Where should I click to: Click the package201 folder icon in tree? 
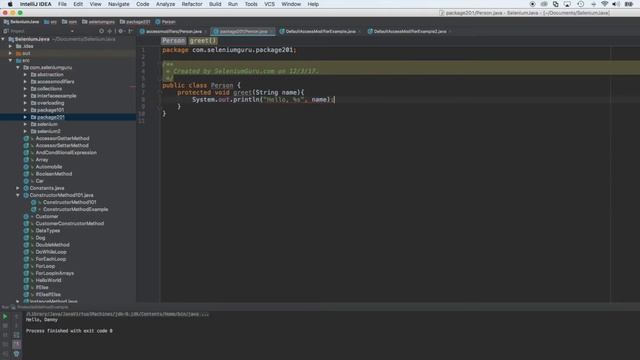33,117
